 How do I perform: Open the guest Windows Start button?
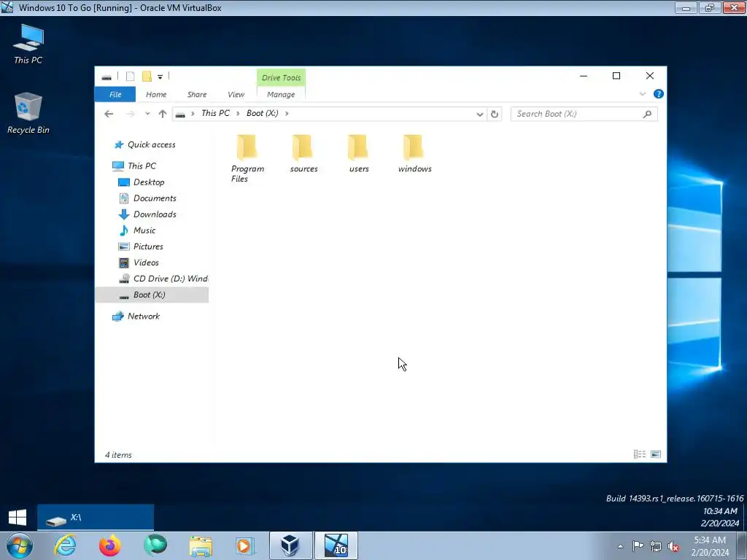tap(18, 517)
